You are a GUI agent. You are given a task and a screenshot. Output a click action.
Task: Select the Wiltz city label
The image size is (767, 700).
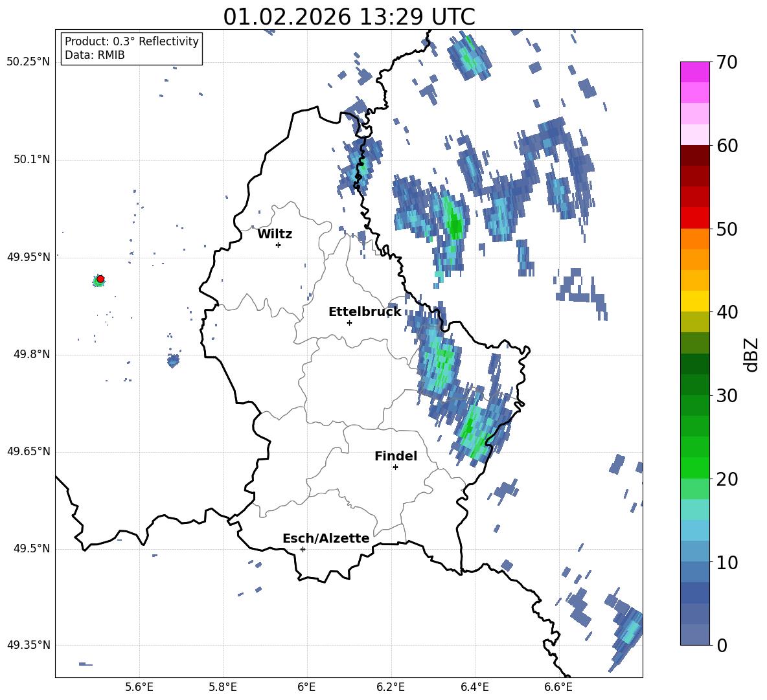275,234
